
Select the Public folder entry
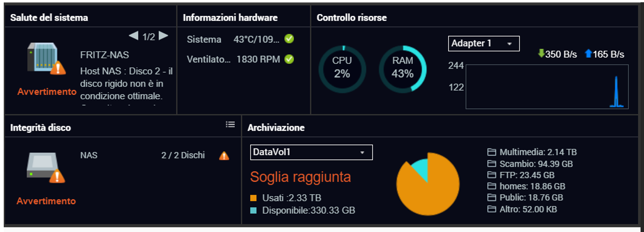(525, 198)
